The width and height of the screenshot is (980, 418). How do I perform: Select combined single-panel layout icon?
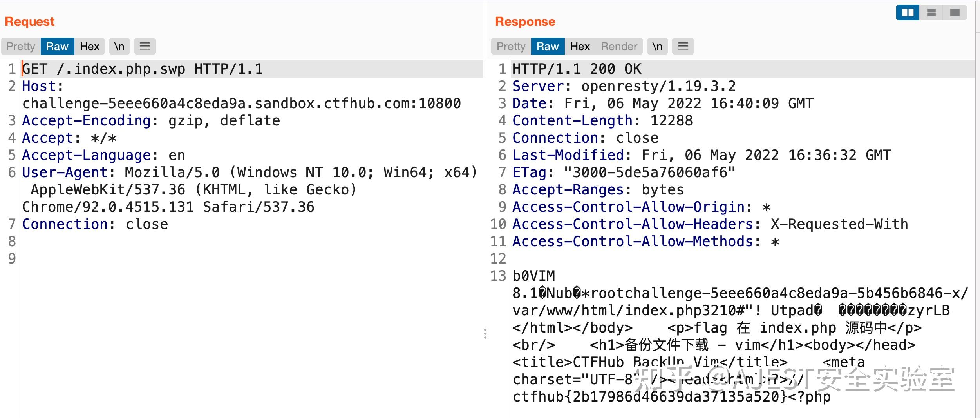point(955,13)
